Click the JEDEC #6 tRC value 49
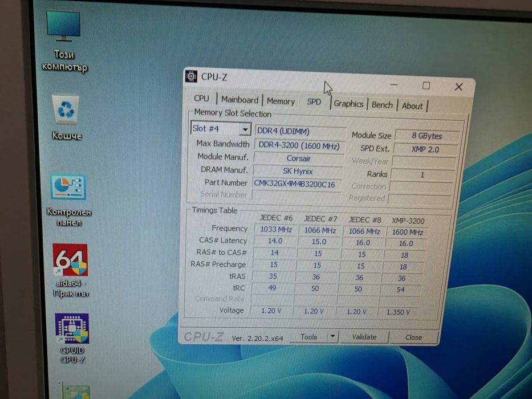 click(x=272, y=288)
